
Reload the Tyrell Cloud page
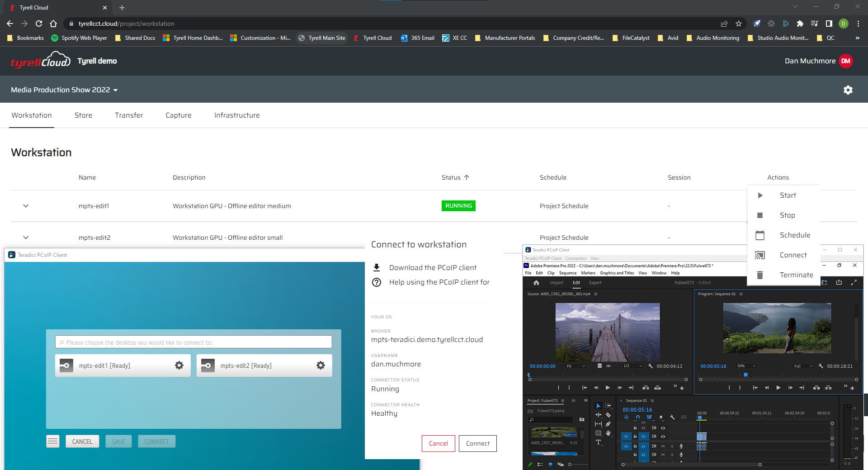pos(39,24)
